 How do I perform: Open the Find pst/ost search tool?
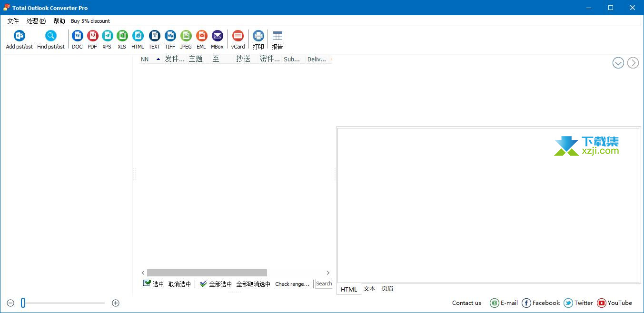click(x=51, y=39)
